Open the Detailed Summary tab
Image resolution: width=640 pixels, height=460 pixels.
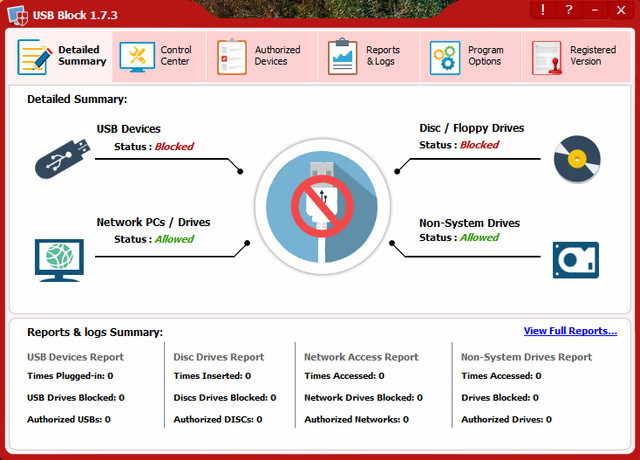(x=63, y=56)
